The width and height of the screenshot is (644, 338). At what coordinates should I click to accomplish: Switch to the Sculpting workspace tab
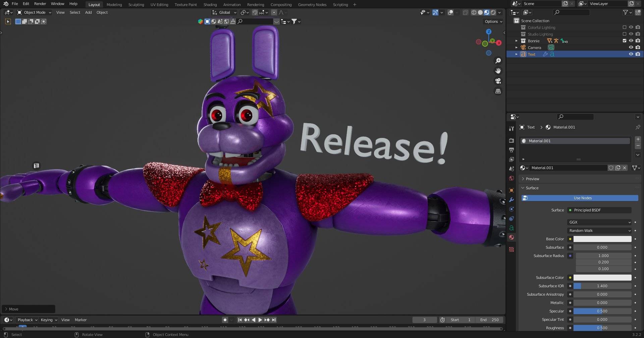click(x=136, y=5)
